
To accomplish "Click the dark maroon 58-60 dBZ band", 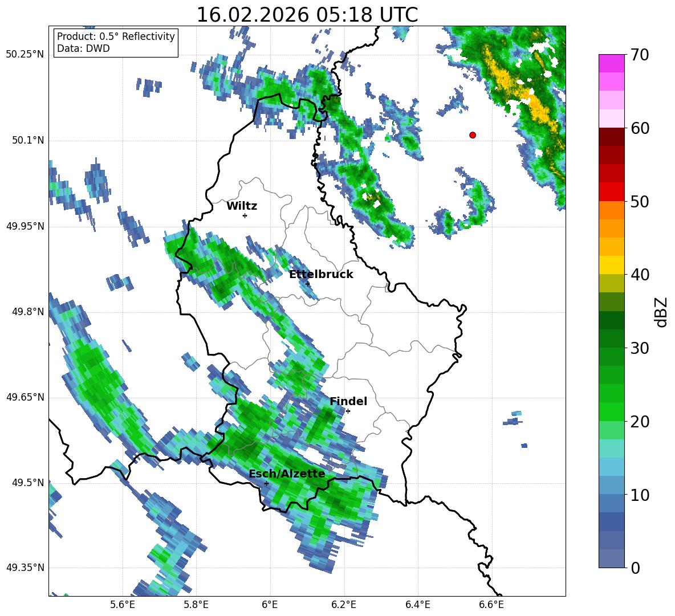I will [x=611, y=137].
